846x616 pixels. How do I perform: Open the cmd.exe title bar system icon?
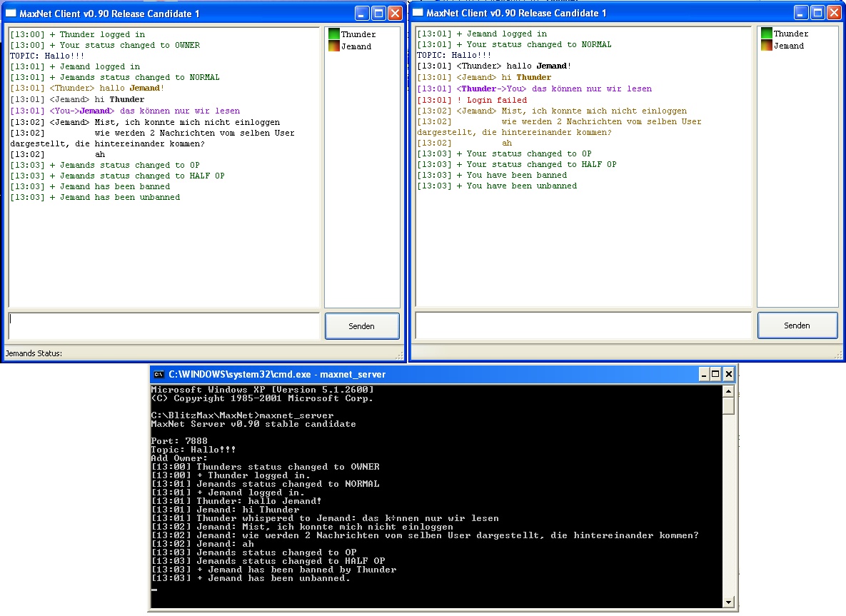pyautogui.click(x=159, y=374)
